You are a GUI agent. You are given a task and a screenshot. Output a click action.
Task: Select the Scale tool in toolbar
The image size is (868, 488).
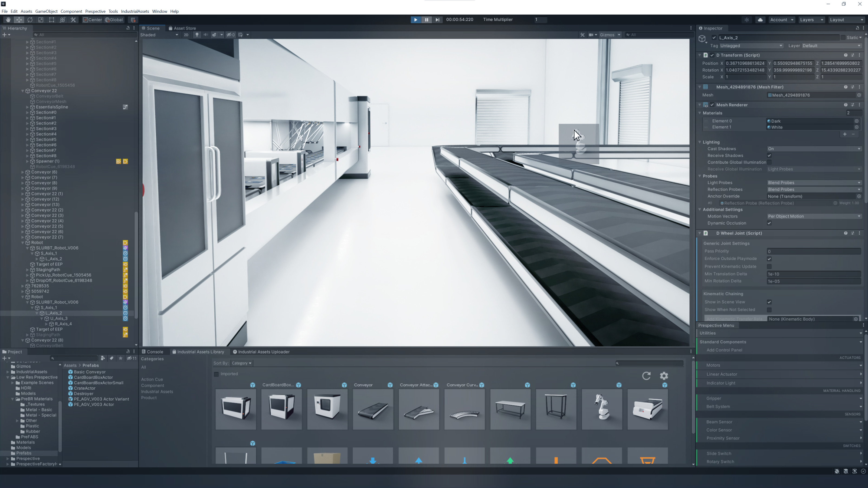pos(41,20)
